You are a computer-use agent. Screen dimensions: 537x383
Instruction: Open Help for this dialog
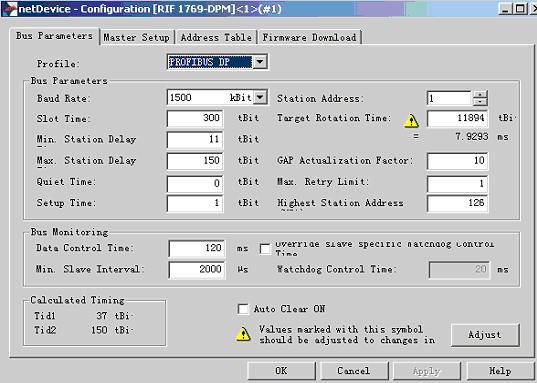(500, 371)
